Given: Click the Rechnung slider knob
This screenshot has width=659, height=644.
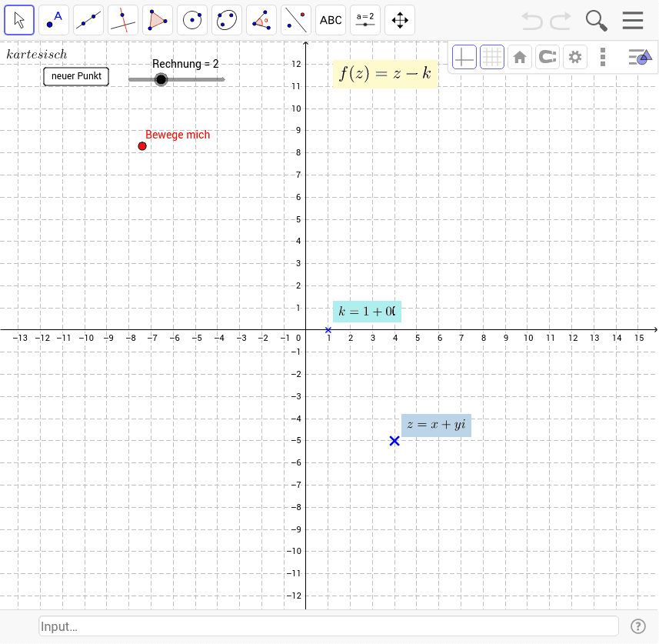Looking at the screenshot, I should tap(161, 79).
